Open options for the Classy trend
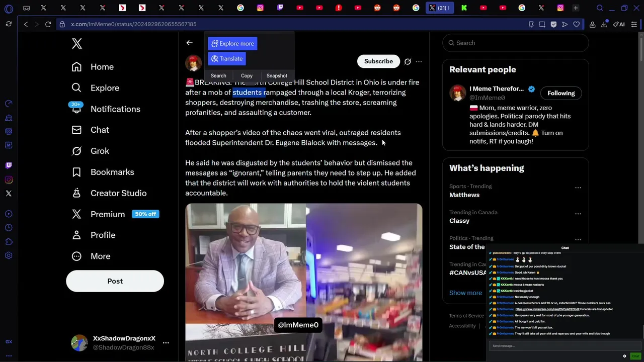 click(x=578, y=214)
